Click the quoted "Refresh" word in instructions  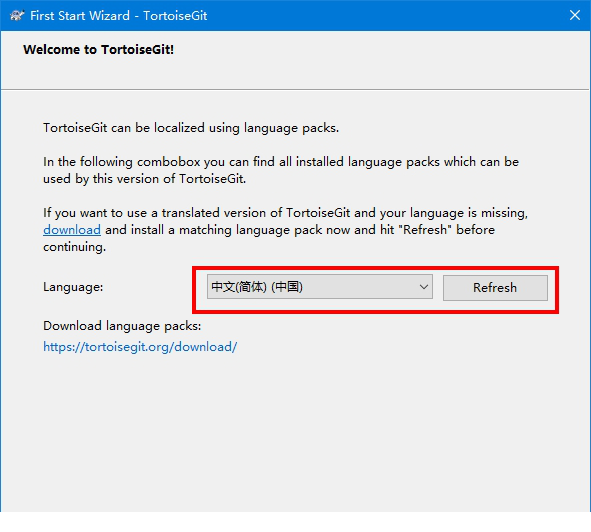pos(425,230)
